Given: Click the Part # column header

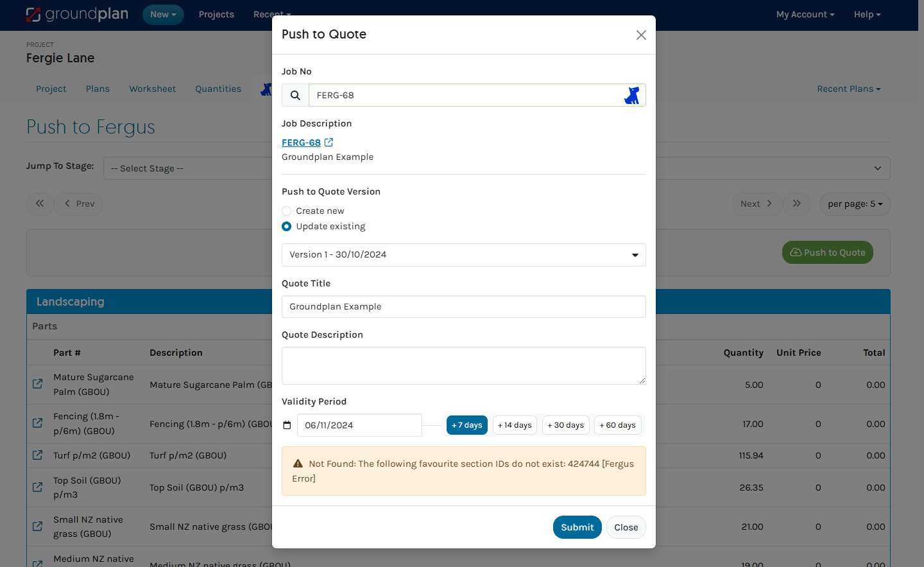Looking at the screenshot, I should (67, 353).
